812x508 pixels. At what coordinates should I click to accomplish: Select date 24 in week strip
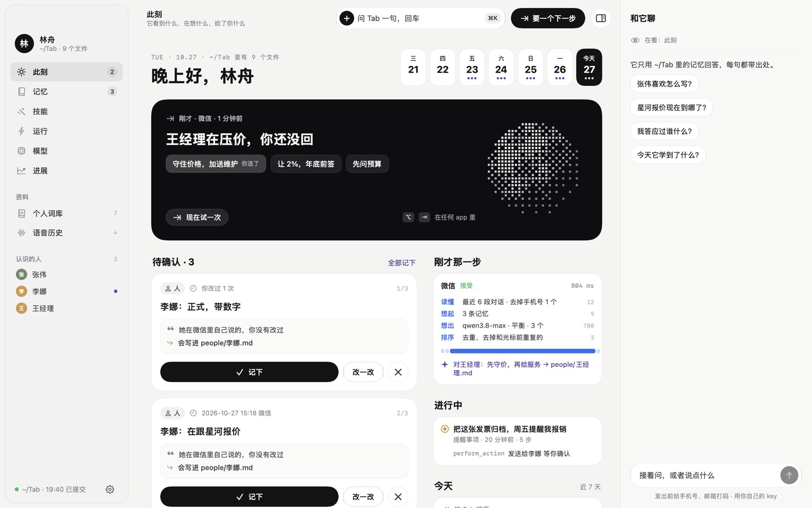coord(501,67)
